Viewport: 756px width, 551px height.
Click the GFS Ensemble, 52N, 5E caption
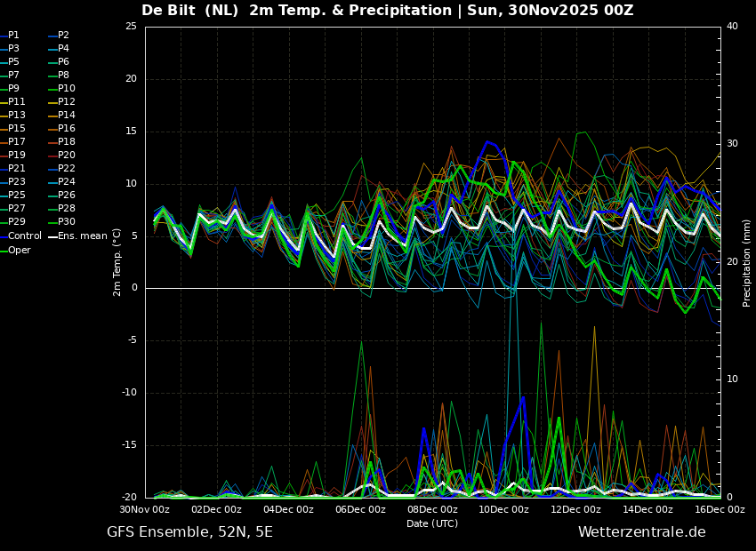tap(189, 532)
